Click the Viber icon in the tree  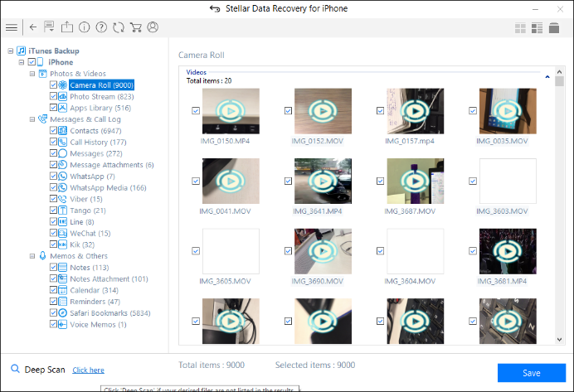62,199
